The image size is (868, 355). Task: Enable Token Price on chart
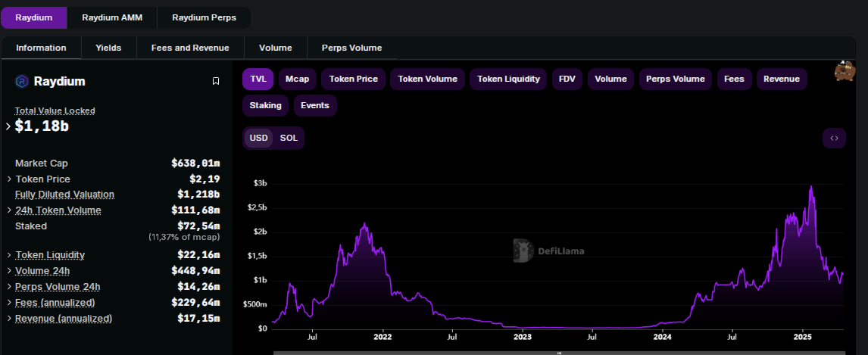pyautogui.click(x=353, y=79)
